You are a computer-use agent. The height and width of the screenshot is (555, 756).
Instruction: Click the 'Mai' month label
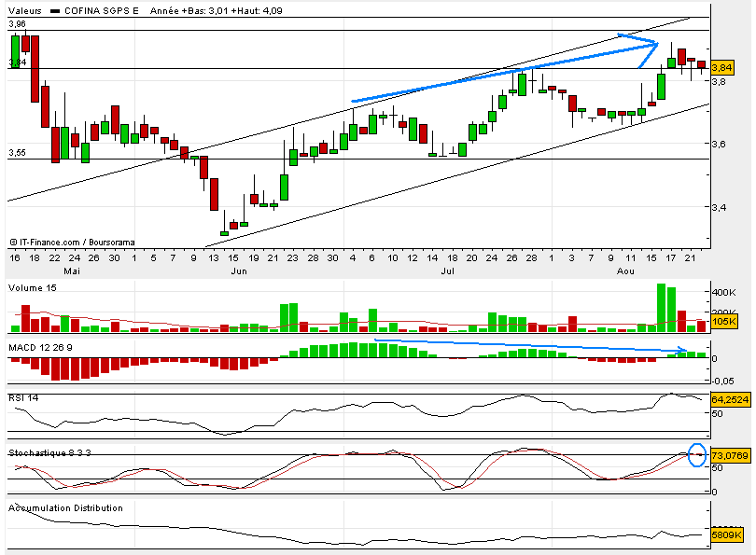point(72,271)
